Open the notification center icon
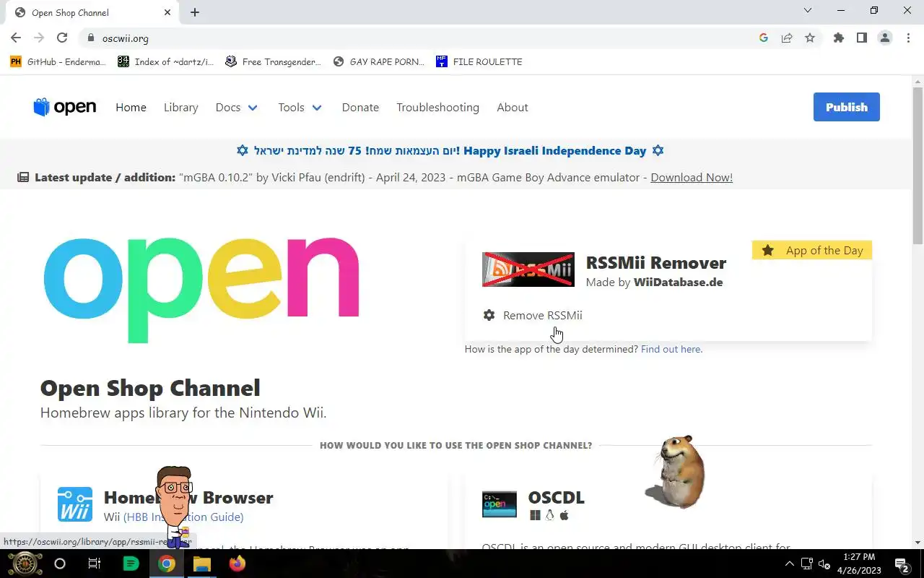Viewport: 924px width, 578px height. coord(901,564)
